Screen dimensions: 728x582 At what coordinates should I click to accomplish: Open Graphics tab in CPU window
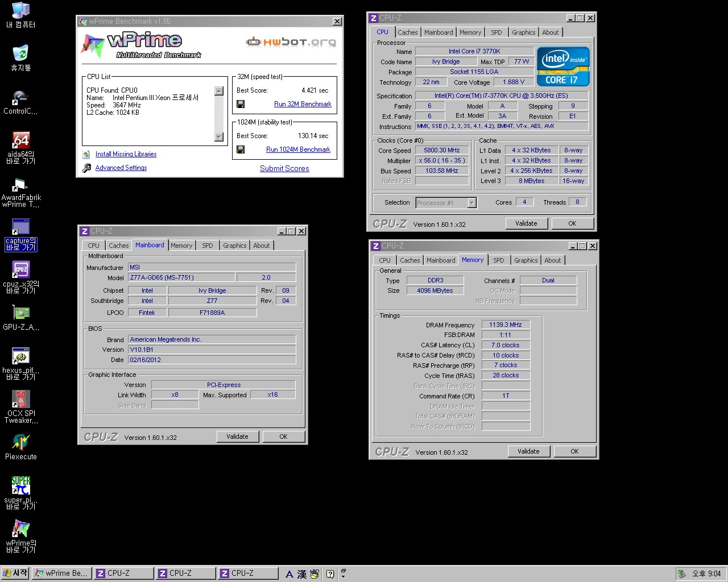[x=523, y=32]
